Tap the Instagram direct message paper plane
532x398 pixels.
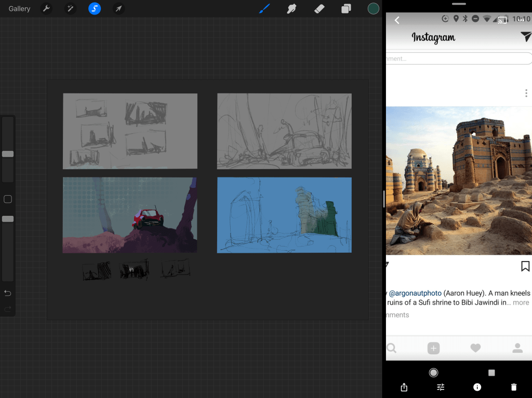pos(526,36)
